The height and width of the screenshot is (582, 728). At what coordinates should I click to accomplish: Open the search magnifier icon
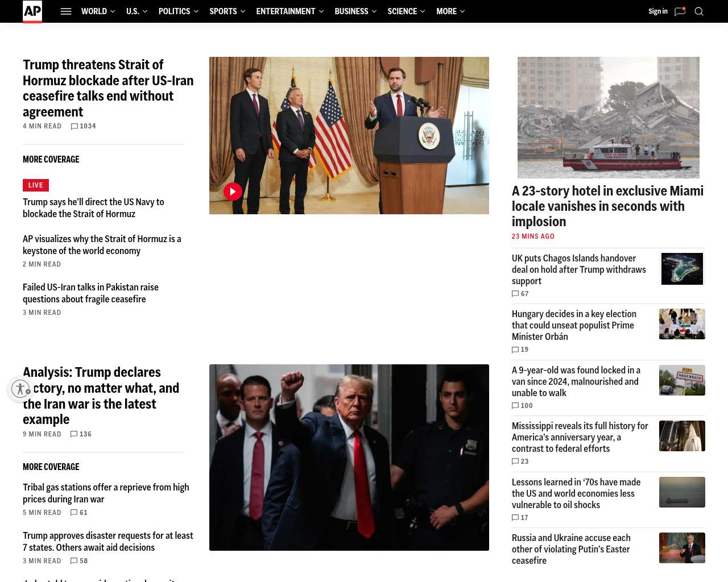[699, 11]
